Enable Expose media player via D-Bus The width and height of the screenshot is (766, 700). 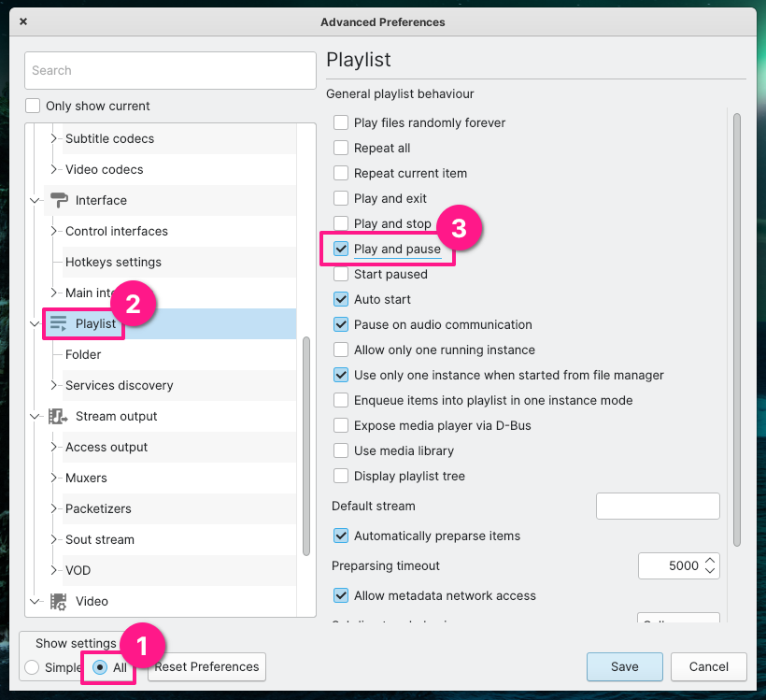tap(341, 425)
